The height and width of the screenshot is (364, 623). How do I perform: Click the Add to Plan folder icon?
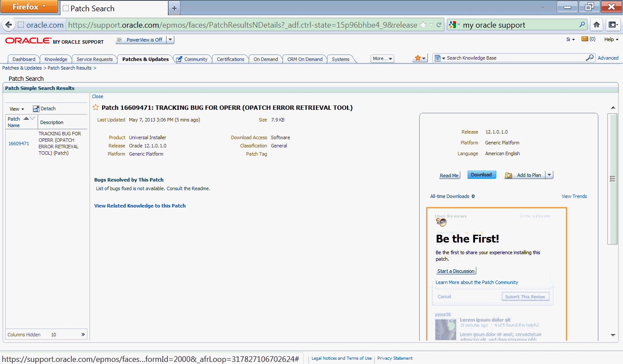click(x=509, y=175)
